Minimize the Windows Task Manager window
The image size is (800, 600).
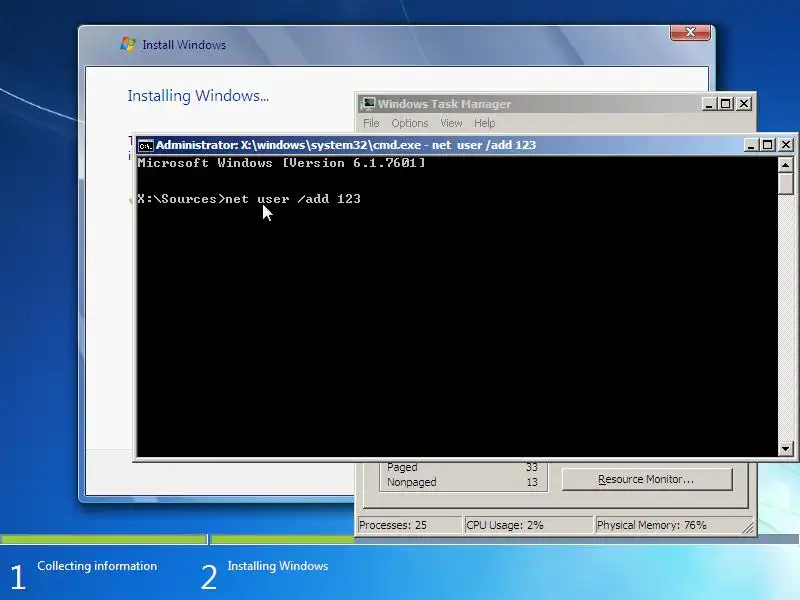[x=708, y=104]
